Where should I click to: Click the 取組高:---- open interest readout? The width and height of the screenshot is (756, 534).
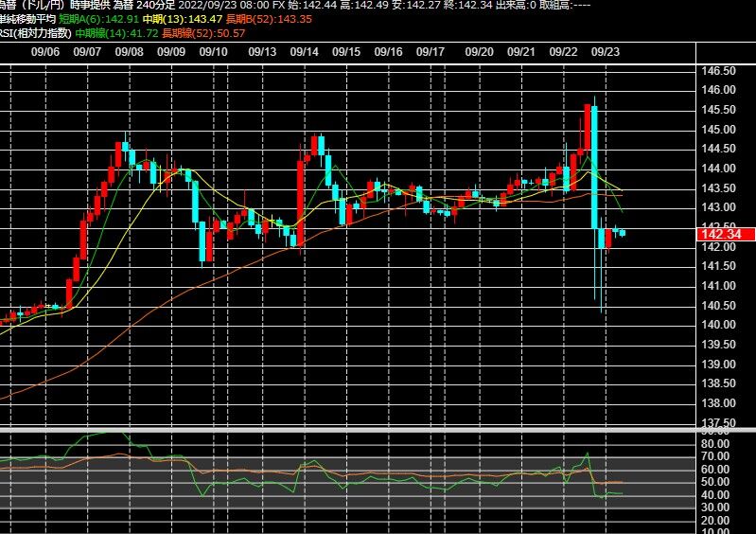pos(564,6)
